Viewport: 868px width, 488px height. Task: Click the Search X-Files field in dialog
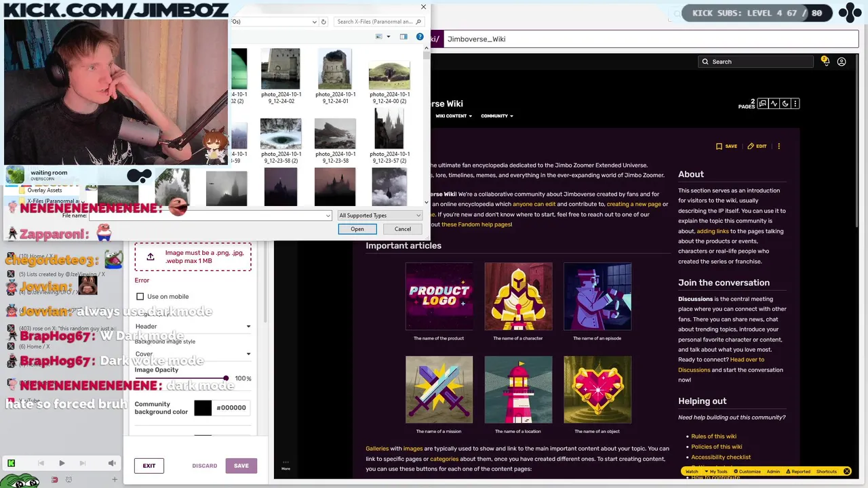pos(378,22)
